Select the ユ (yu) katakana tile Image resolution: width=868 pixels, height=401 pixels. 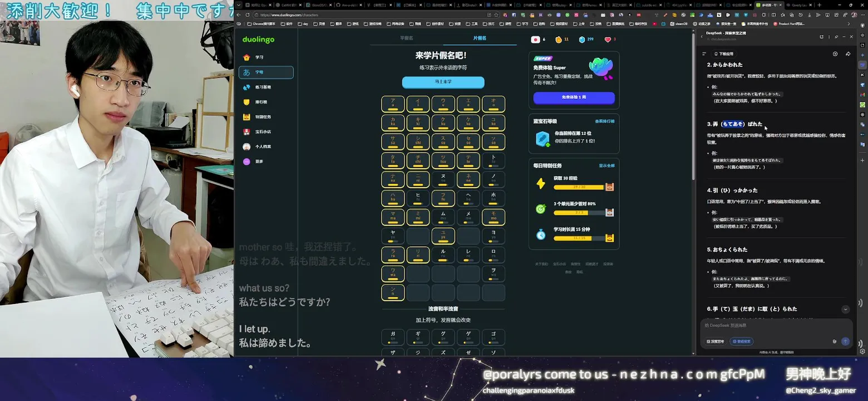pyautogui.click(x=443, y=236)
